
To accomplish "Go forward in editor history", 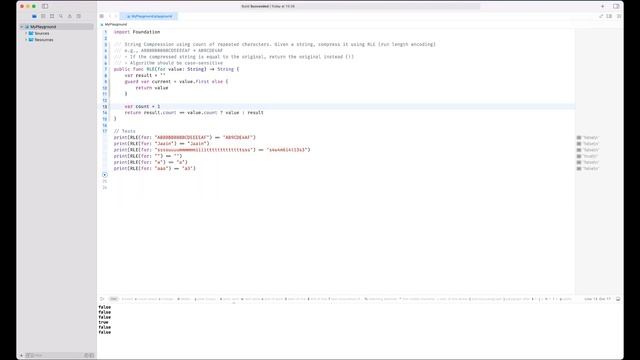I will [x=116, y=16].
